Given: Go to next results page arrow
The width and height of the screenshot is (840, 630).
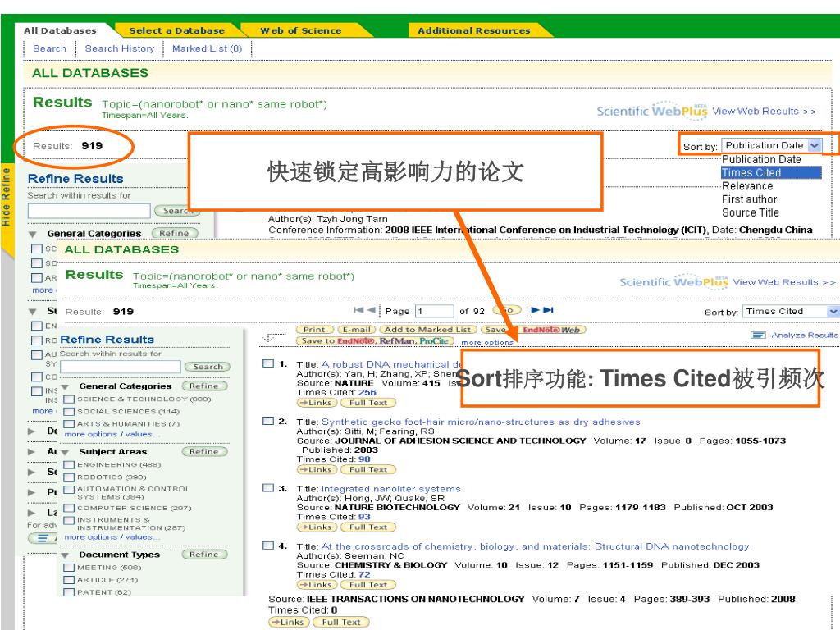Looking at the screenshot, I should (x=535, y=309).
